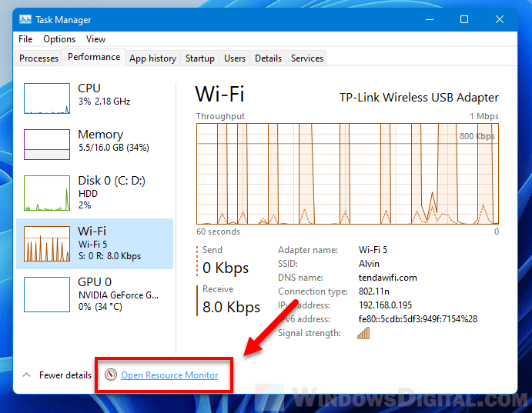Select the Disk 0 graph thumbnail
532x413 pixels.
pos(47,193)
